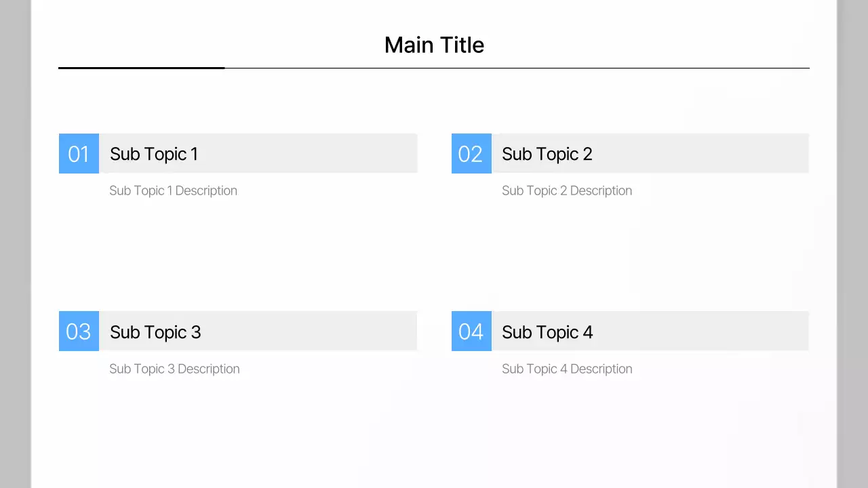The width and height of the screenshot is (868, 488).
Task: Select the blue 04 number badge
Action: (471, 331)
